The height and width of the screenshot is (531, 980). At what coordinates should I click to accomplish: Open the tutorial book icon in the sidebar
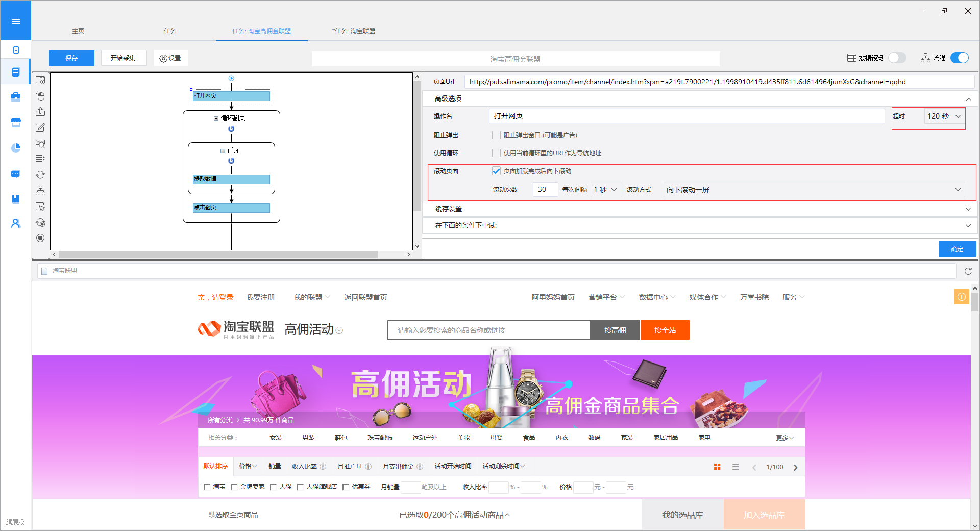coord(16,199)
